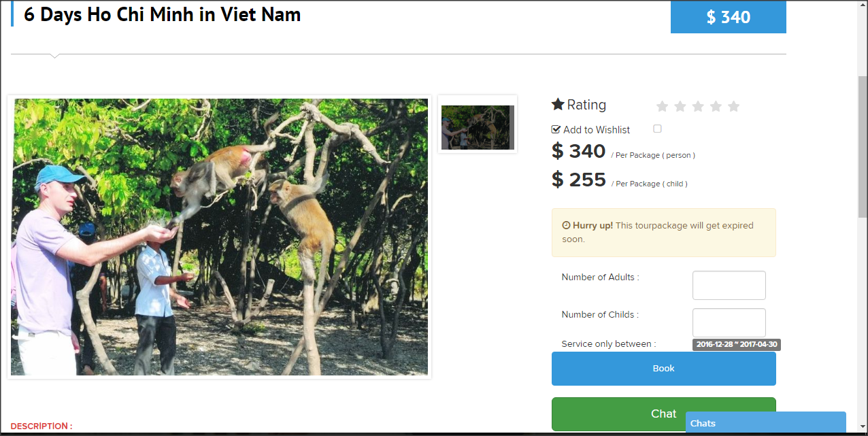868x436 pixels.
Task: Click the fourth rating star
Action: point(716,106)
